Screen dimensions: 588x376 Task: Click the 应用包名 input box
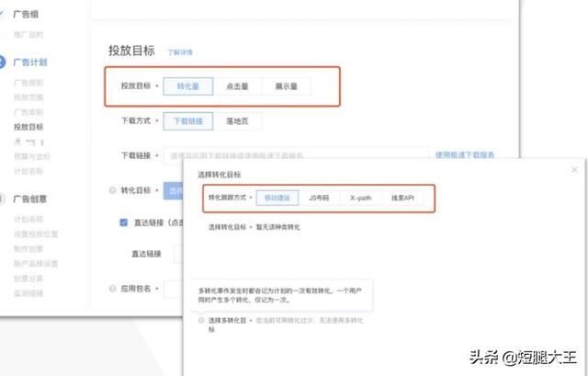point(174,289)
